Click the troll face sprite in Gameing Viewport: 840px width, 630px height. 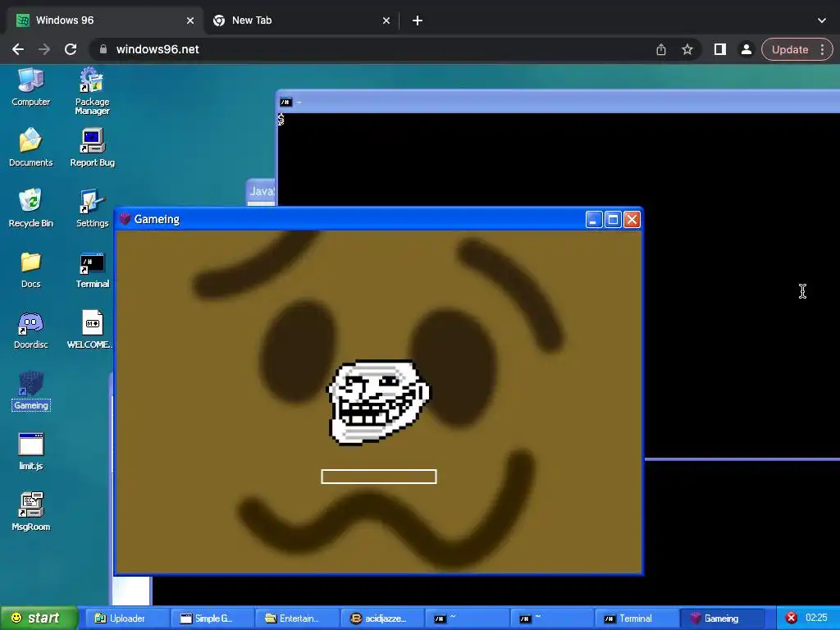pos(378,402)
